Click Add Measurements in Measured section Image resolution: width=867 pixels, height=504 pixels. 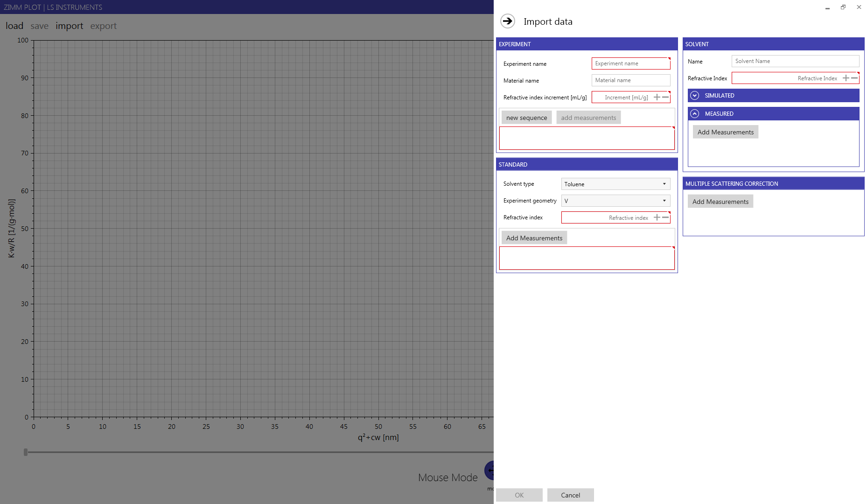pyautogui.click(x=726, y=132)
